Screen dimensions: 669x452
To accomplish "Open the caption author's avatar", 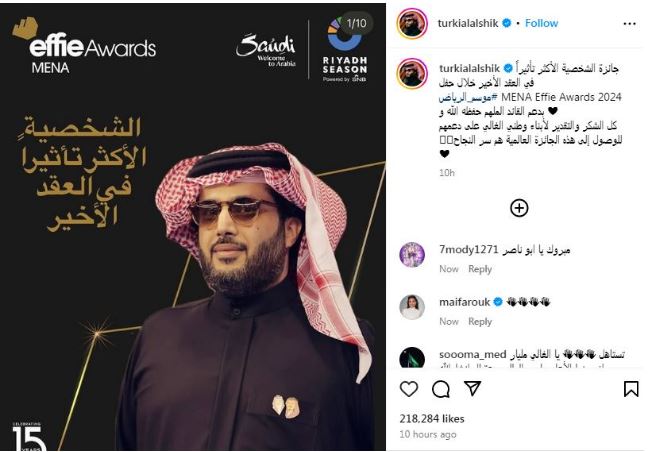I will 412,73.
